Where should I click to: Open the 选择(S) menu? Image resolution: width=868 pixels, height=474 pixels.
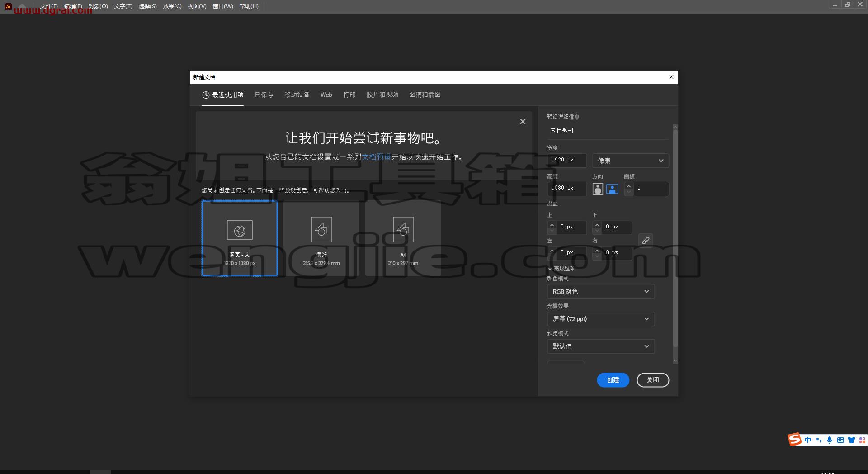coord(147,6)
